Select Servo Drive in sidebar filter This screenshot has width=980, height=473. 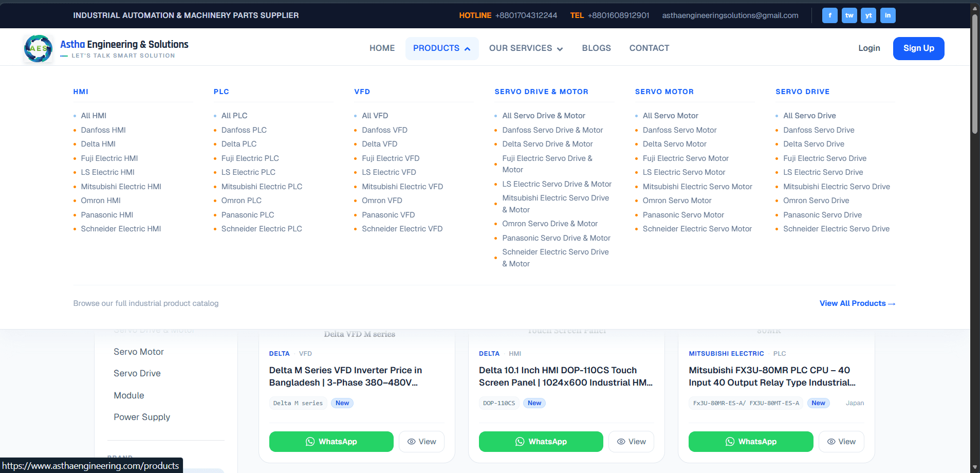(137, 373)
